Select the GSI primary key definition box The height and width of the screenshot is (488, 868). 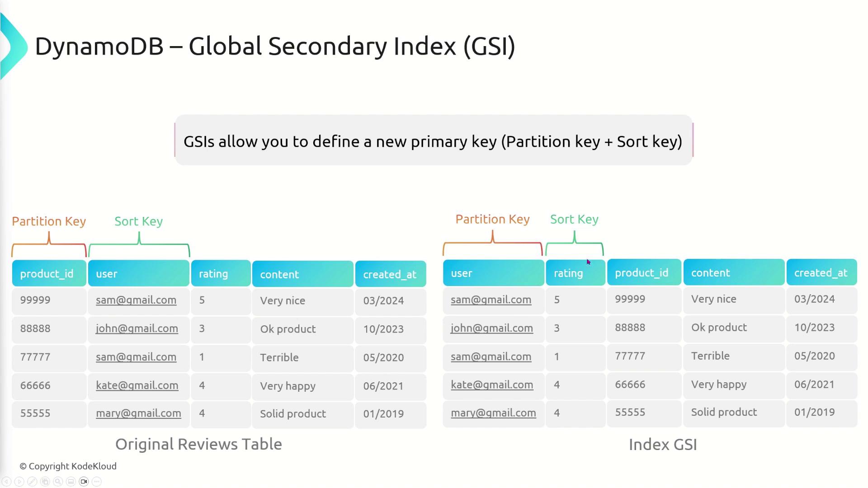pos(433,141)
